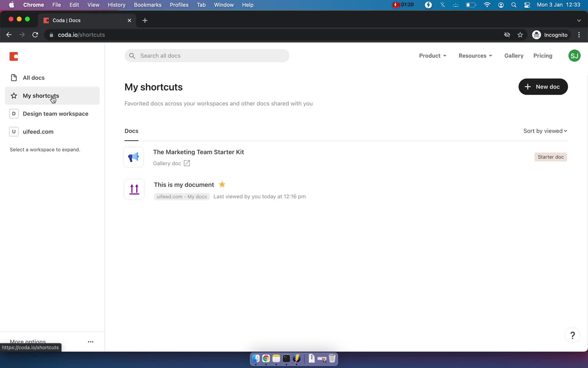Open a new browser tab
Screen dimensions: 588x368
coord(145,21)
